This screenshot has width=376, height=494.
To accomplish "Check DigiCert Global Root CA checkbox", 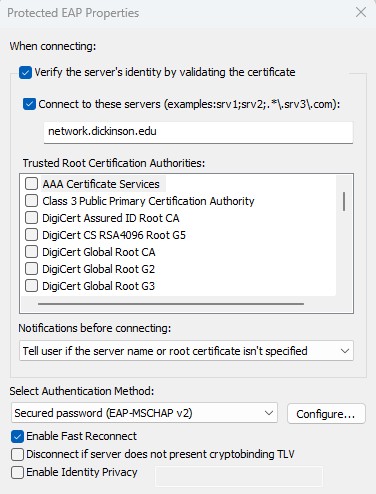I will pos(31,252).
